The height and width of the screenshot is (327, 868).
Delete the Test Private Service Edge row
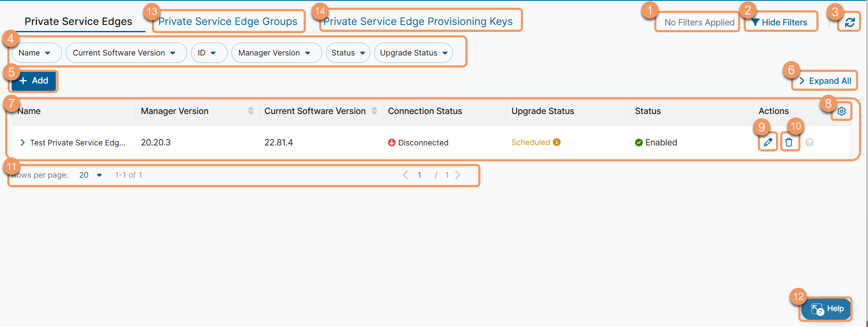coord(789,142)
